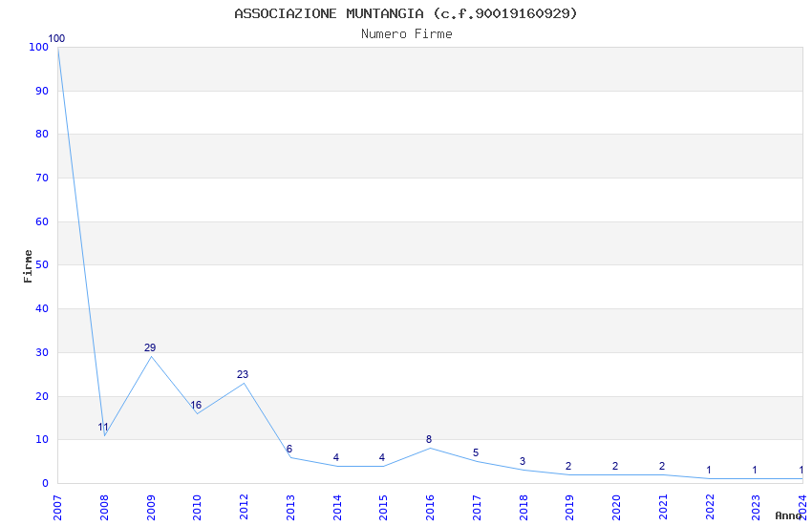
Task: Click the y-axis value 60
Action: coord(41,221)
